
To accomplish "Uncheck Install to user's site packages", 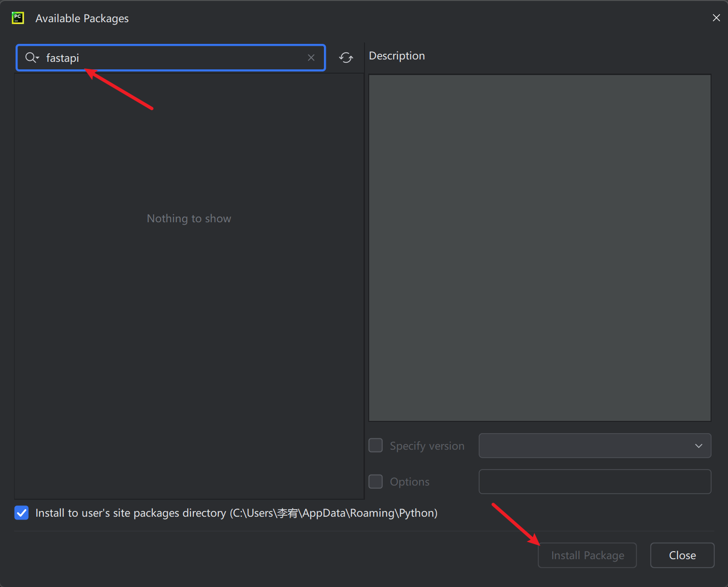I will 22,512.
